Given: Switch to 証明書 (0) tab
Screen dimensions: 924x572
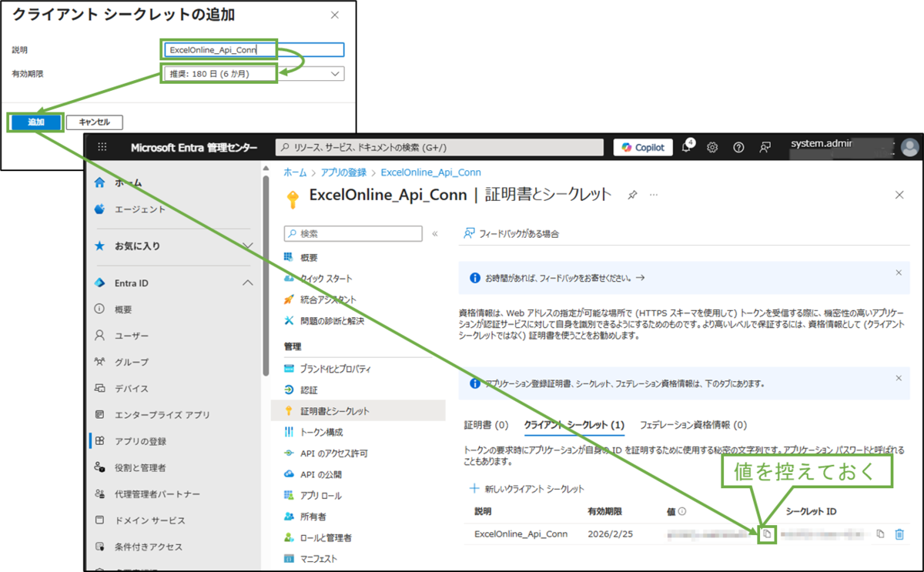Looking at the screenshot, I should [486, 425].
